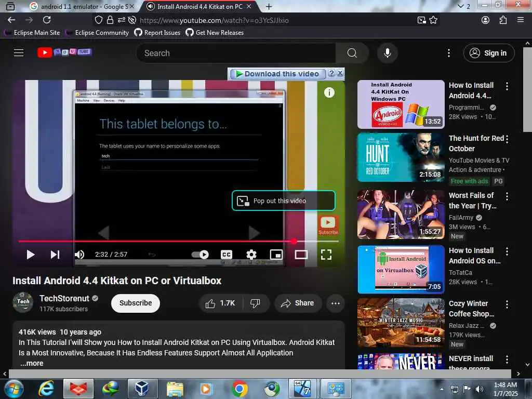Open download bar help question mark
This screenshot has height=399, width=532.
point(331,73)
